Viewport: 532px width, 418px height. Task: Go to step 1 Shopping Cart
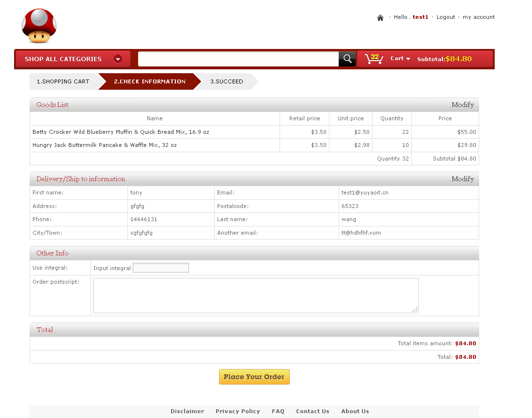(x=63, y=81)
